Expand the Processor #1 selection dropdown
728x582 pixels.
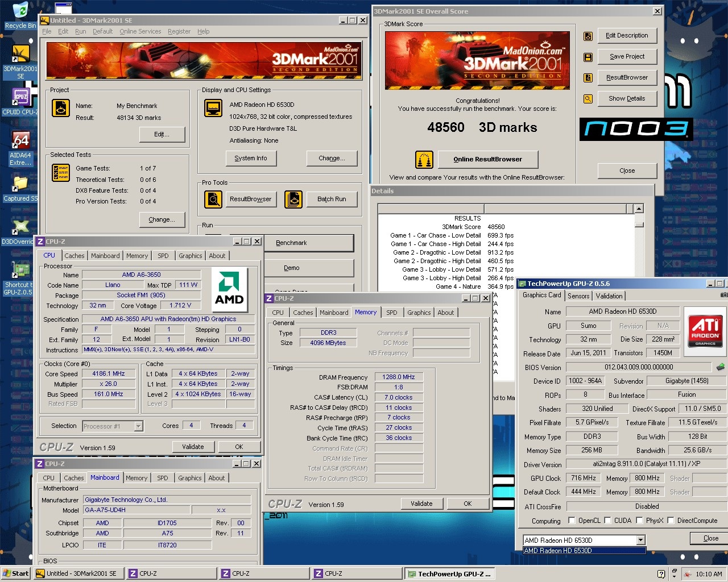point(138,426)
